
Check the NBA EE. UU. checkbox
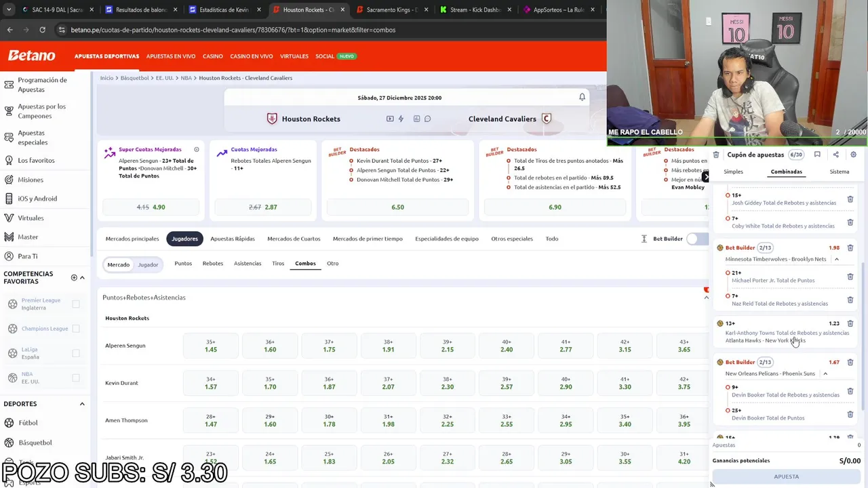(76, 378)
